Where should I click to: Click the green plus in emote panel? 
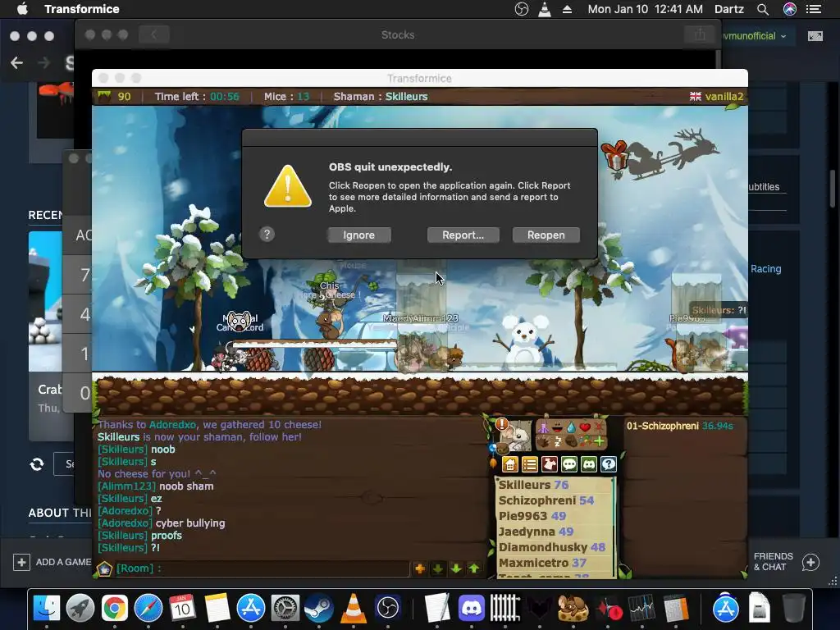pyautogui.click(x=599, y=441)
